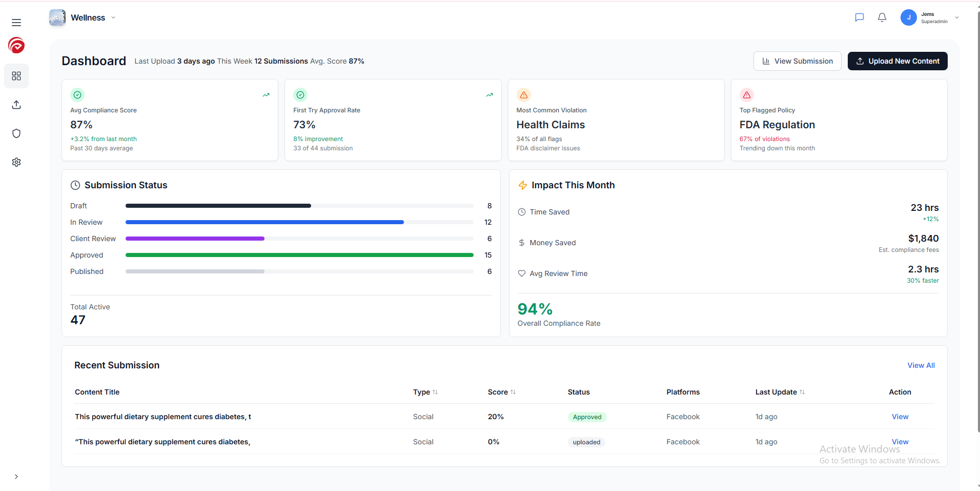
Task: Click the Jems user avatar
Action: click(909, 17)
